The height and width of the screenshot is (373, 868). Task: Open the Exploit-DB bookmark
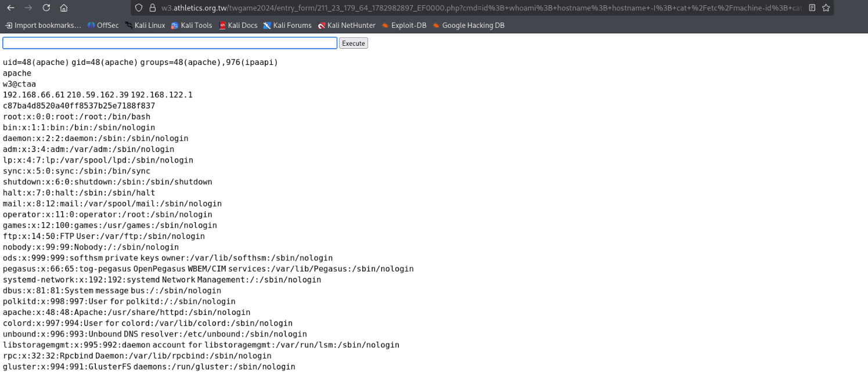coord(404,26)
